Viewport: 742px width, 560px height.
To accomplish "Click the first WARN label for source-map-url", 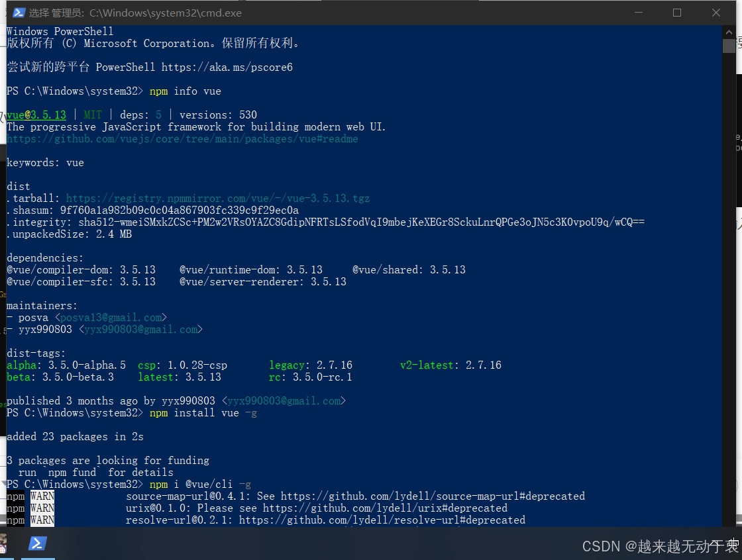I will (42, 496).
